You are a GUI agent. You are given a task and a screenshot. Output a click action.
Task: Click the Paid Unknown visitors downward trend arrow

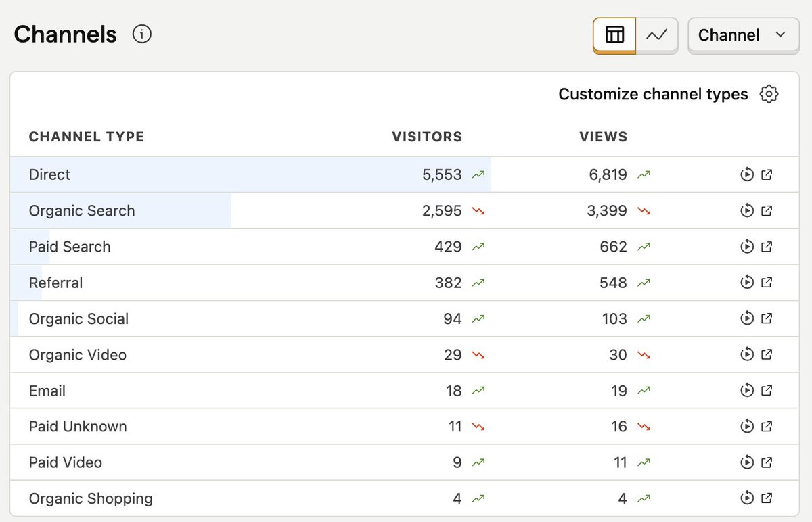(x=478, y=427)
